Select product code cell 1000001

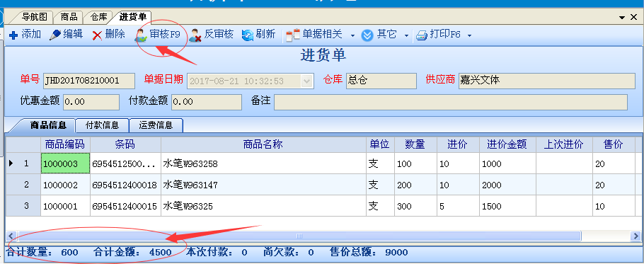65,206
